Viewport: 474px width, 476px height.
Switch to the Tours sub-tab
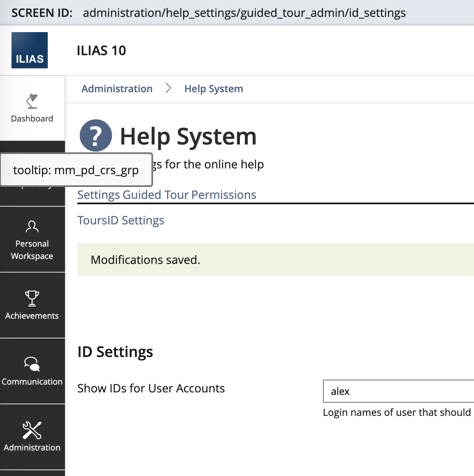point(88,221)
